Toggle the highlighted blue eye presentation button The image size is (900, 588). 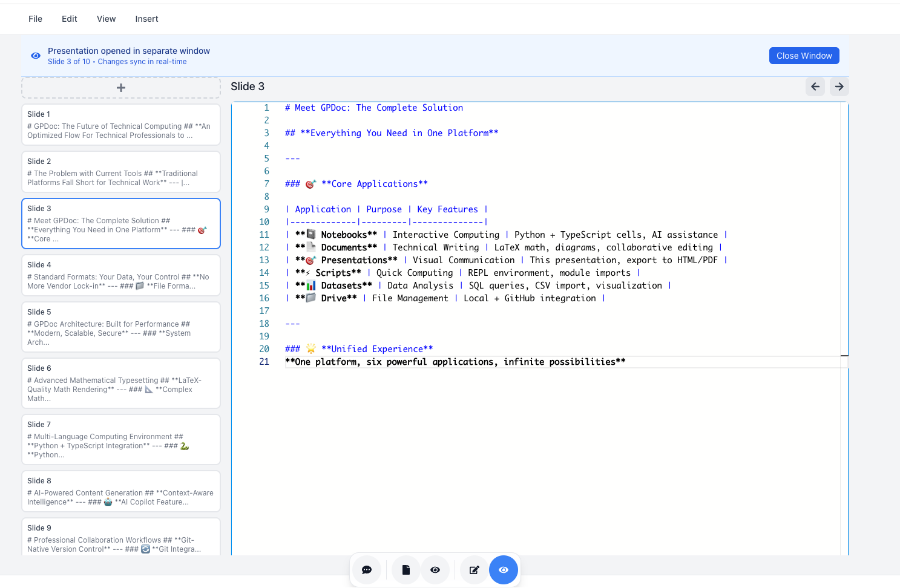504,570
